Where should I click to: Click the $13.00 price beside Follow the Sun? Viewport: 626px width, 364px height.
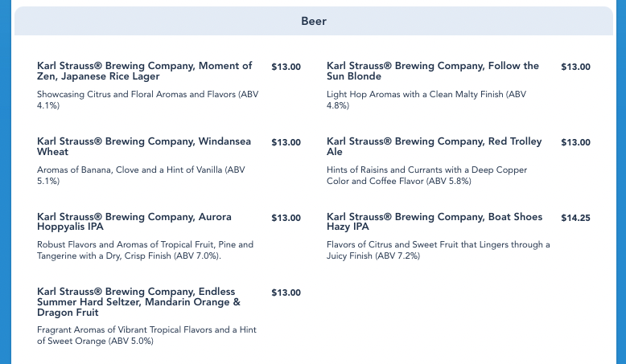pyautogui.click(x=575, y=67)
